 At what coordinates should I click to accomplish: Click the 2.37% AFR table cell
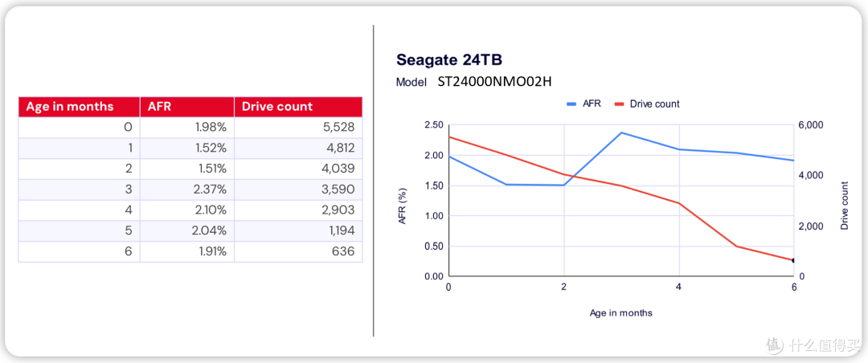pos(187,190)
